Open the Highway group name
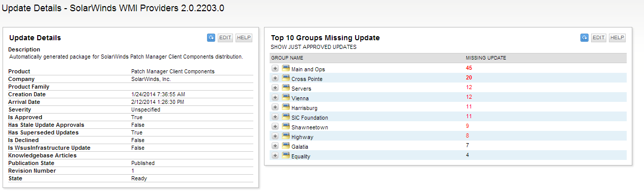644x192 pixels. [303, 137]
